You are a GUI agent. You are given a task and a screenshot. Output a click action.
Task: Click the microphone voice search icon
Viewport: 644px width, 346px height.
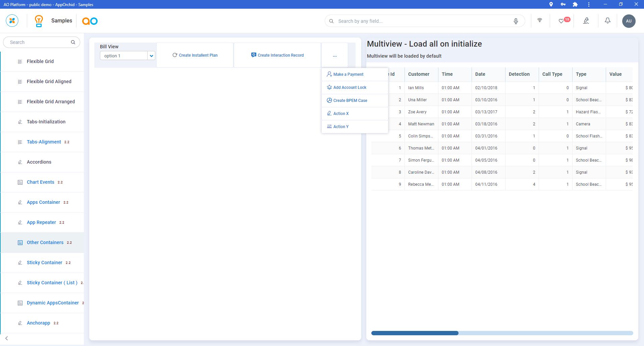(x=516, y=21)
